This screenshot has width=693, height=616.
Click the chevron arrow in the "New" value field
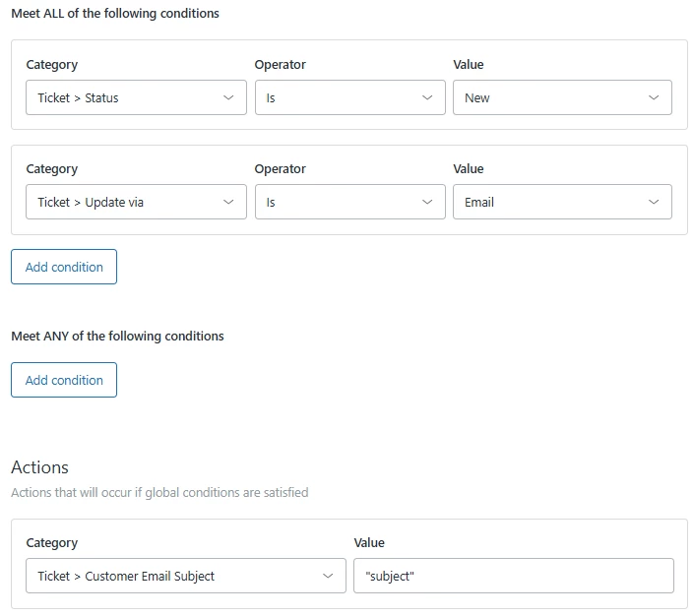click(655, 98)
